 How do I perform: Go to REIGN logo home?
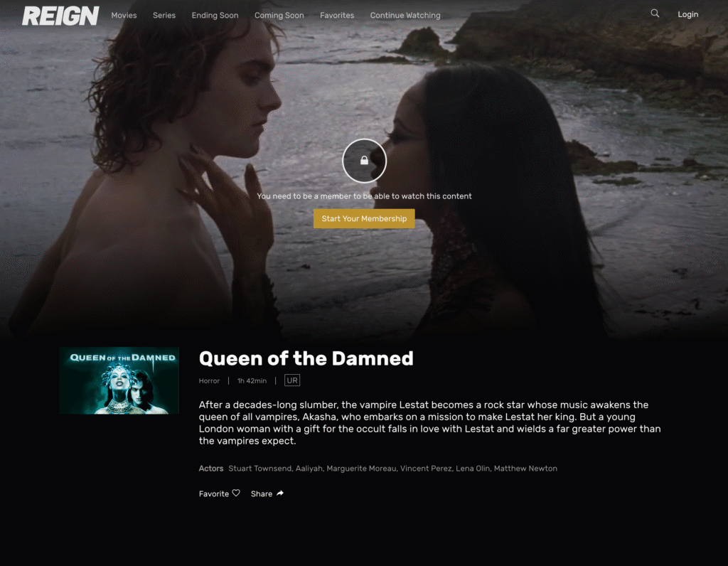(x=60, y=16)
